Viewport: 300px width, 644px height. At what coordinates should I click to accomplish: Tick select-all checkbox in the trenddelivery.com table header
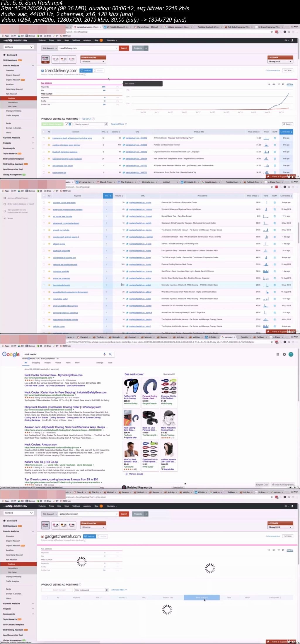[x=44, y=132]
